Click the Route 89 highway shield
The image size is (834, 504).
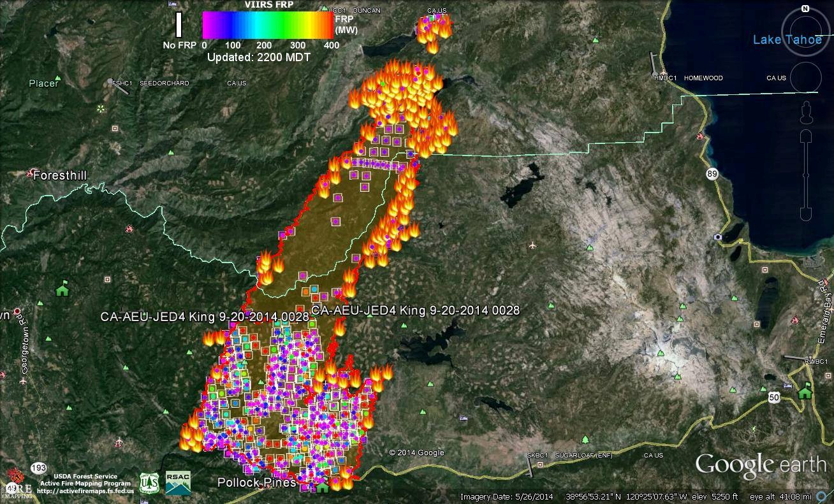click(711, 173)
